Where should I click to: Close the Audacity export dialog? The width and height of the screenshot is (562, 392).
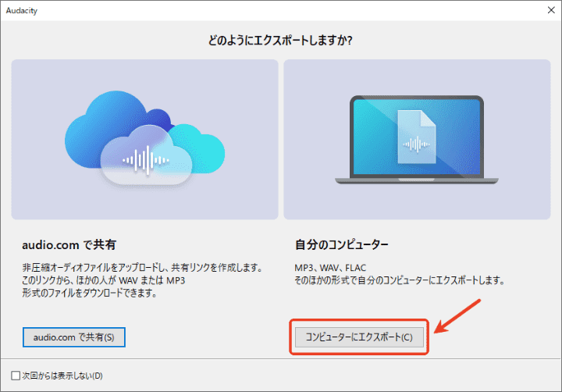coord(551,10)
